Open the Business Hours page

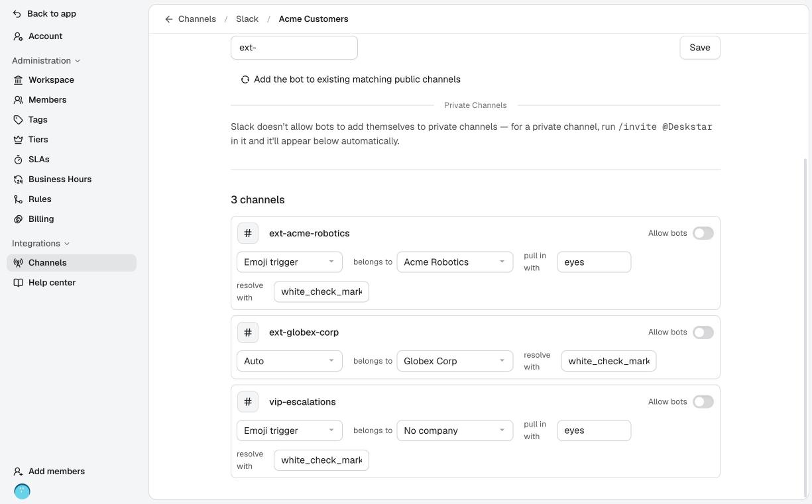click(72, 179)
